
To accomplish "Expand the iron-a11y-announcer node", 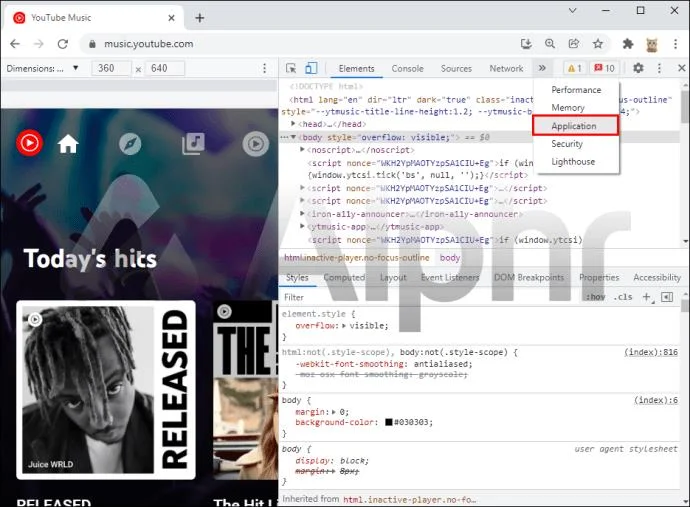I will (x=302, y=213).
